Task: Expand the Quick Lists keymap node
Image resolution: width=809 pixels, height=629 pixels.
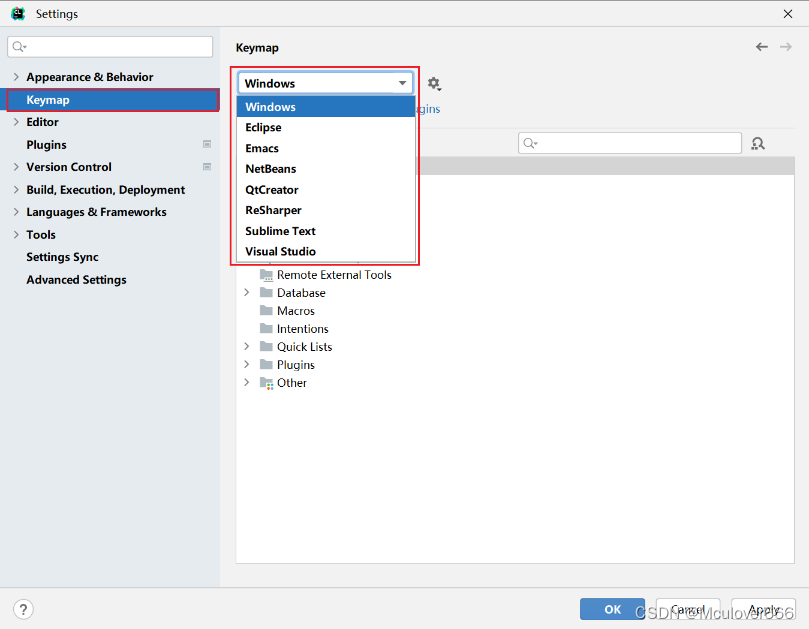Action: coord(247,347)
